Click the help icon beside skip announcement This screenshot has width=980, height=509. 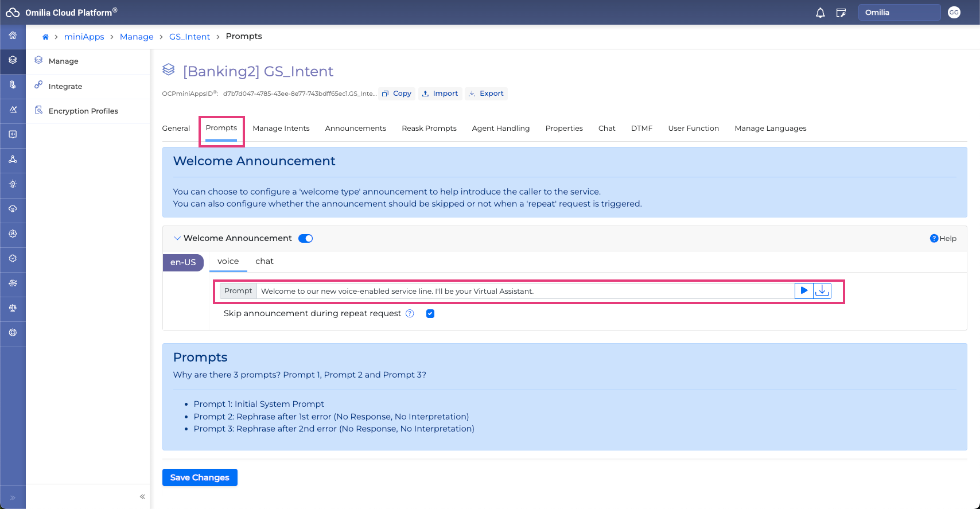pyautogui.click(x=410, y=313)
